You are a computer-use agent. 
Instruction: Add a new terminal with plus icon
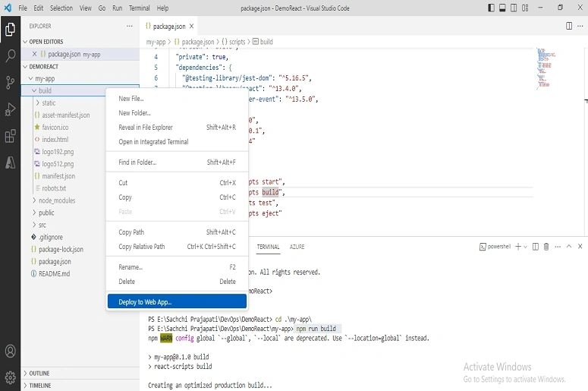point(518,247)
